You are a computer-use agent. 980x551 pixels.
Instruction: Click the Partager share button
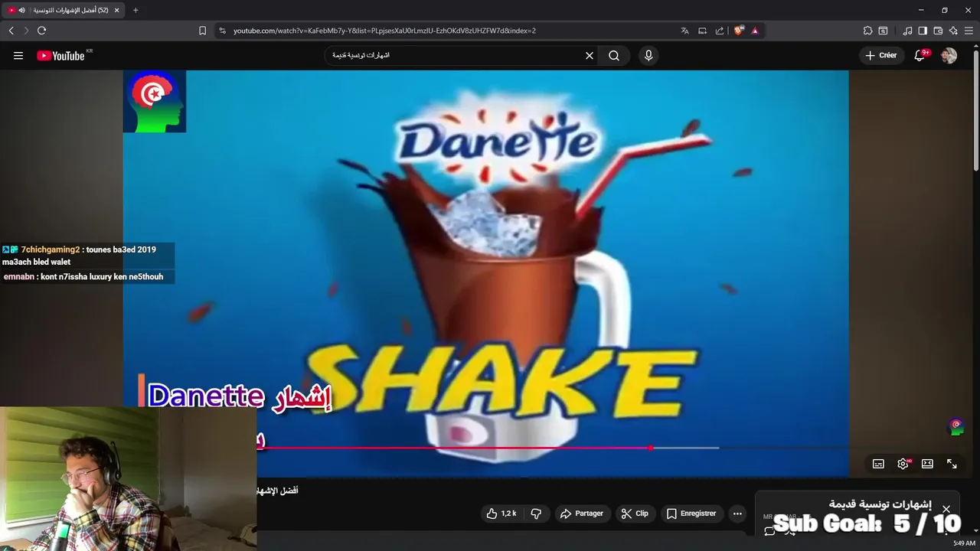pyautogui.click(x=582, y=514)
